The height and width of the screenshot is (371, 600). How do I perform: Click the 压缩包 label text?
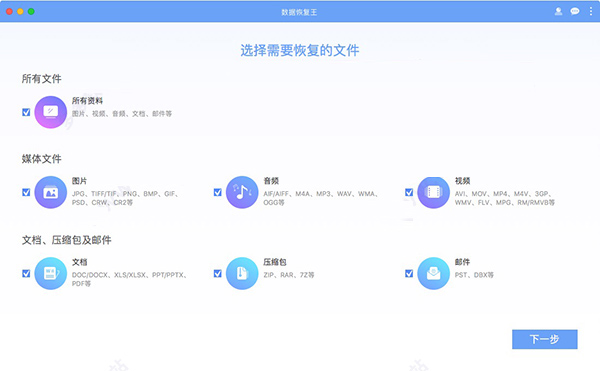[x=275, y=262]
